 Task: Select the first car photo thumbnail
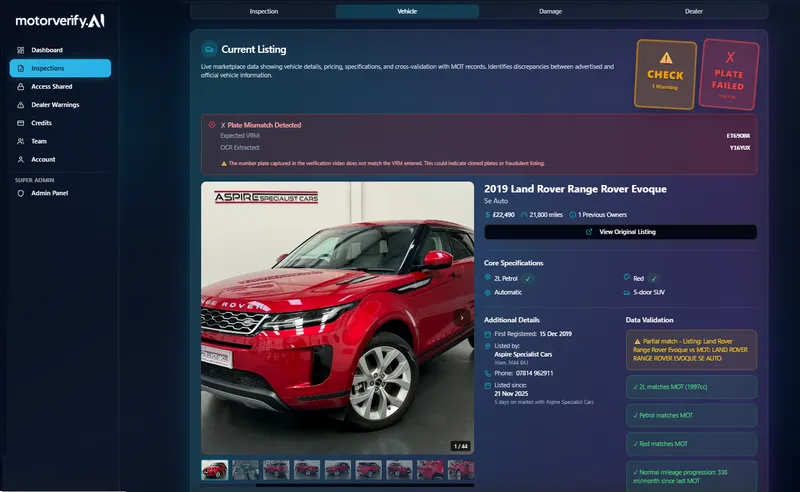coord(215,470)
